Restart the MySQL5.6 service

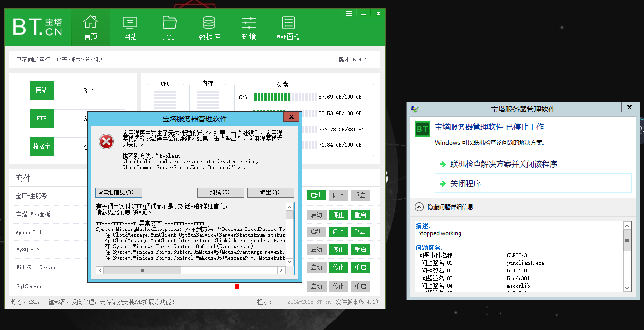[x=360, y=250]
